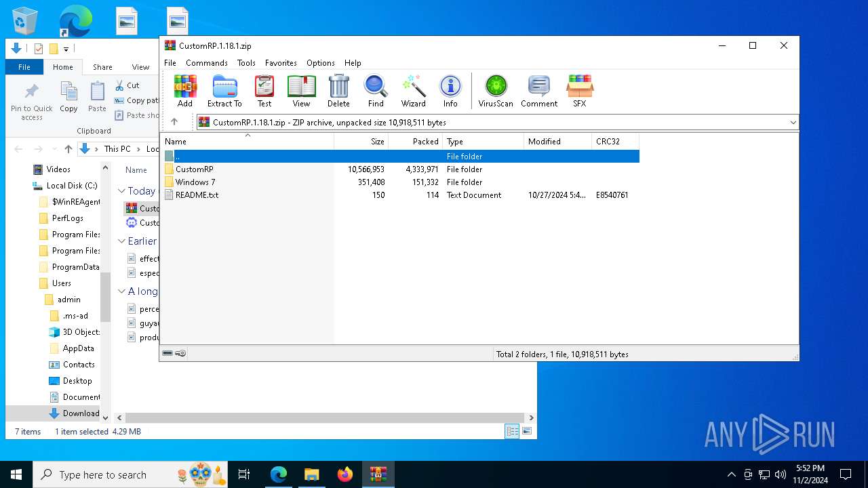Show hidden system tray icons chevron
This screenshot has width=868, height=488.
pyautogui.click(x=731, y=474)
